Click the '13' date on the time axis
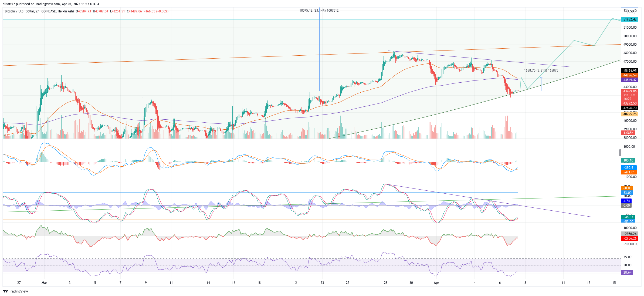Screen dimensions: 644x296 (589, 283)
